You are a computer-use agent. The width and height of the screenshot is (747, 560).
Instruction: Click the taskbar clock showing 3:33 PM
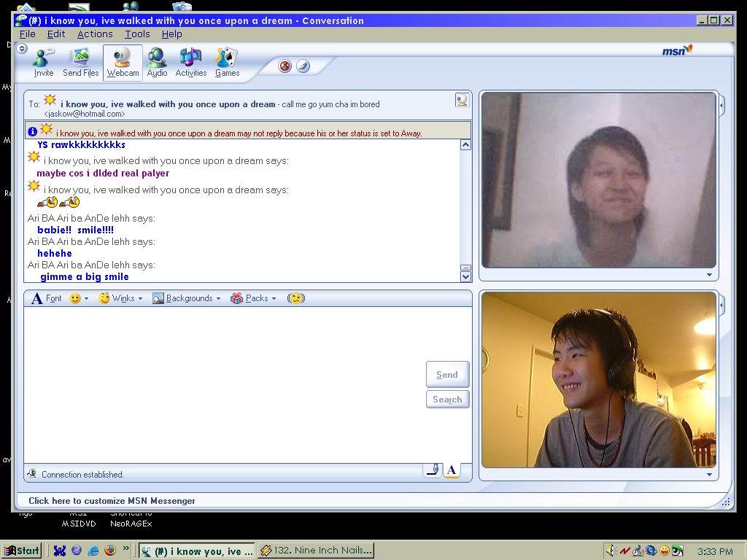(x=715, y=551)
